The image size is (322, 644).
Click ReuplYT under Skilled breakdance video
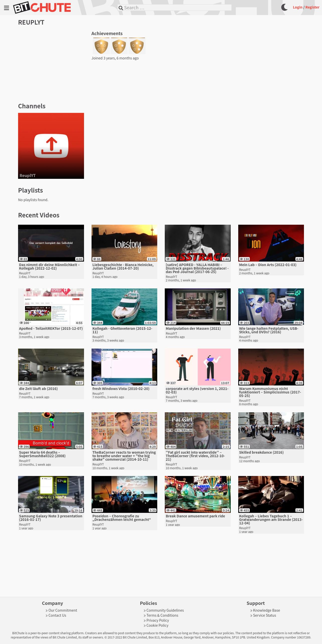245,457
